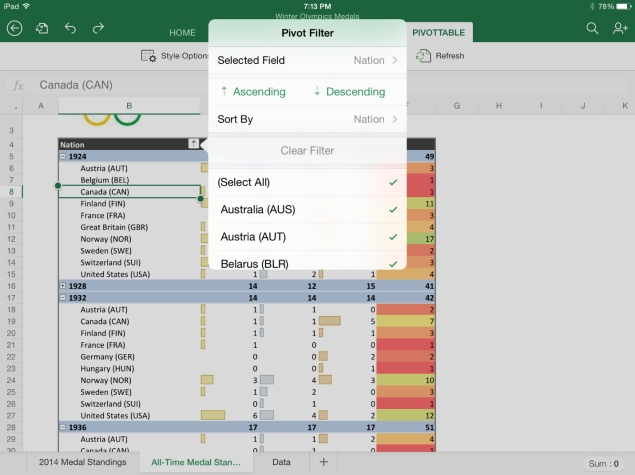Viewport: 635px width, 475px height.
Task: Uncheck Australia (AUS) in filter list
Action: [x=307, y=210]
